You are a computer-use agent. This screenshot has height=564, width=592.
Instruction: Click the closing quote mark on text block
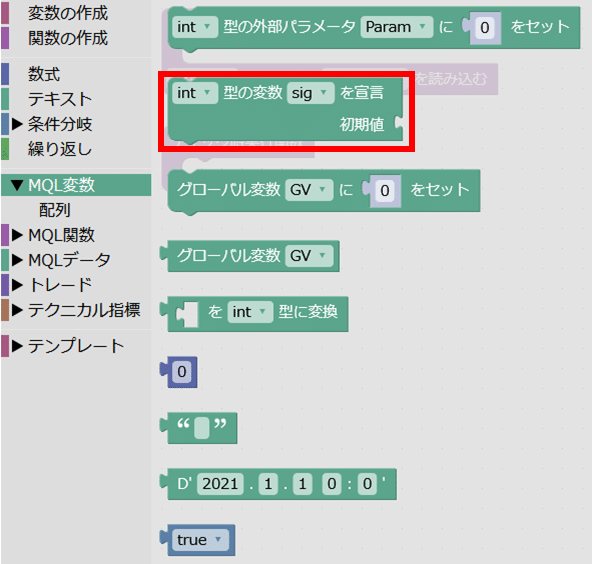click(220, 424)
